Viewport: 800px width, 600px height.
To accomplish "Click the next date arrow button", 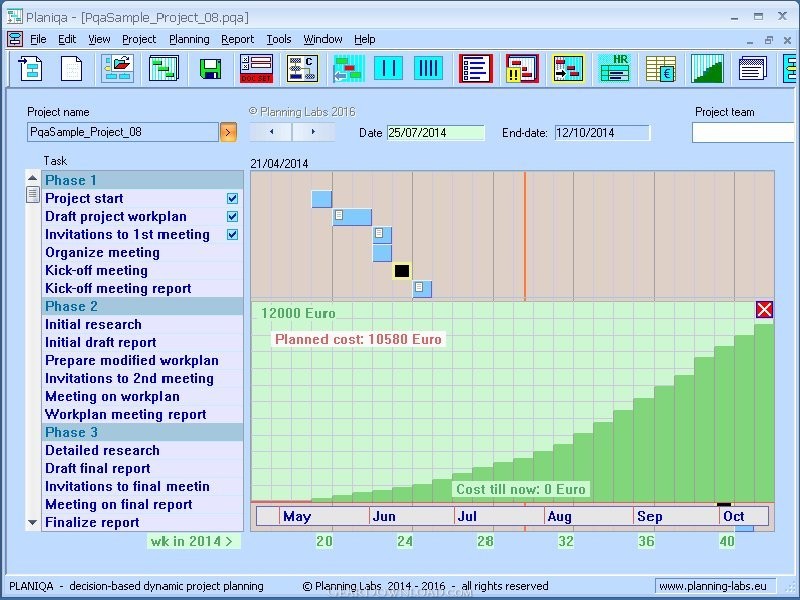I will [x=313, y=132].
